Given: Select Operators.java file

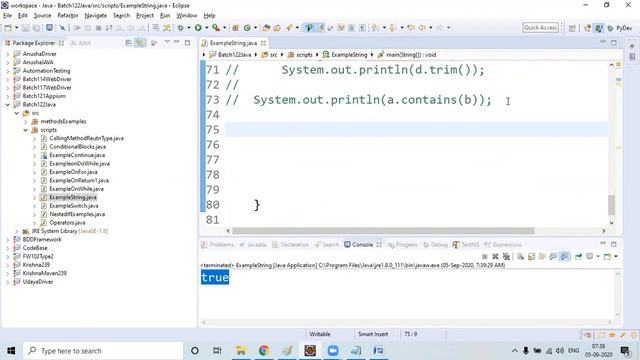Looking at the screenshot, I should click(x=67, y=222).
